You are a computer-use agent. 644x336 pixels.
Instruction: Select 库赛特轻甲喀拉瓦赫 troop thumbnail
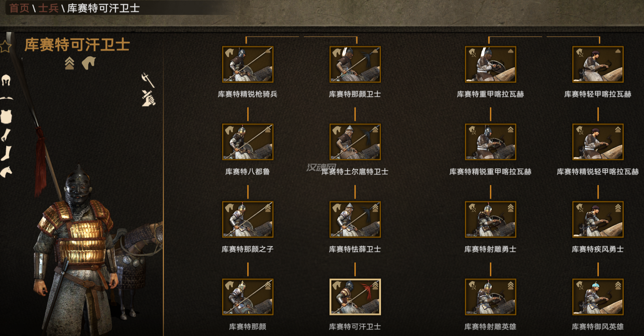point(598,64)
